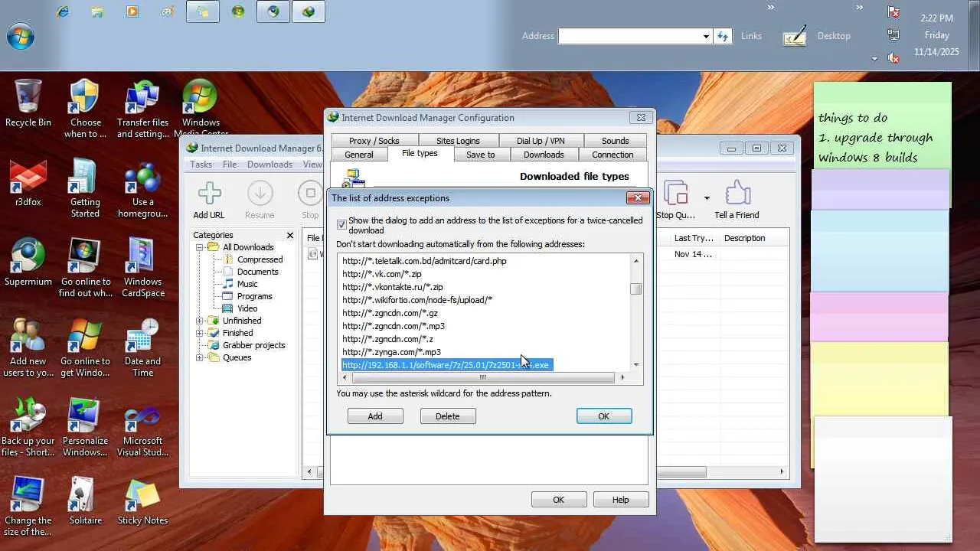Open the File menu in IDM
Screen dimensions: 980x551
tap(230, 165)
